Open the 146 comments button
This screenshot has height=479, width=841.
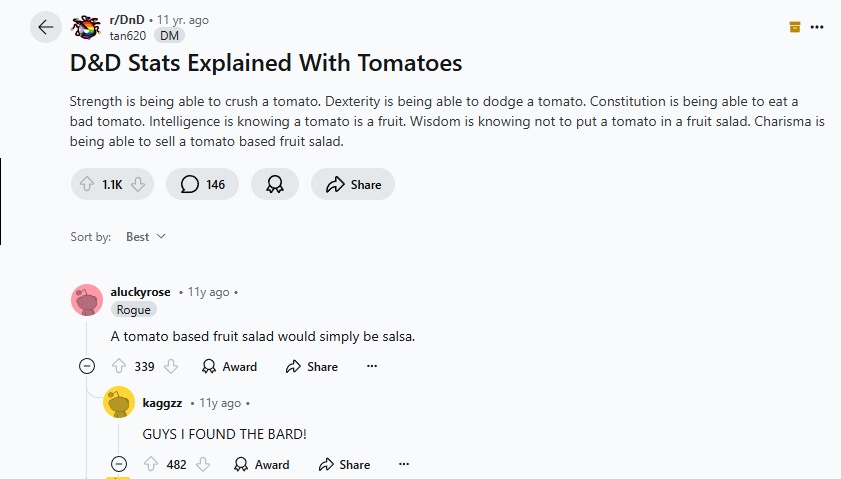(x=202, y=185)
